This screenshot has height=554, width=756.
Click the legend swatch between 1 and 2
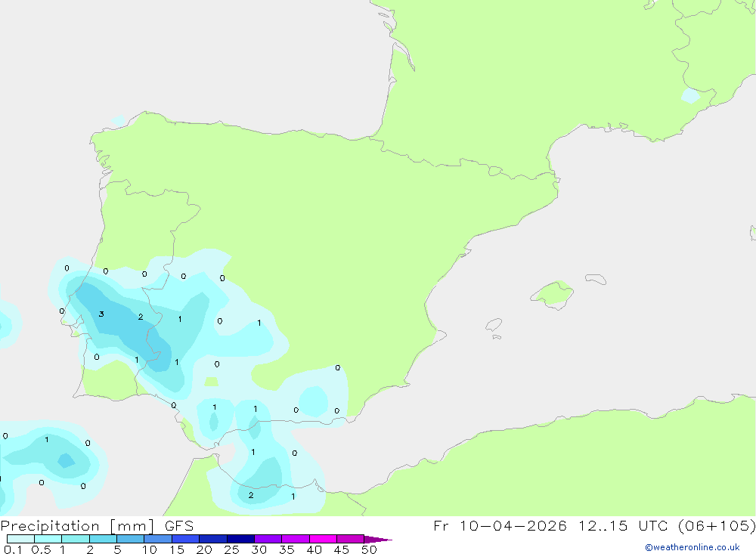tap(76, 539)
